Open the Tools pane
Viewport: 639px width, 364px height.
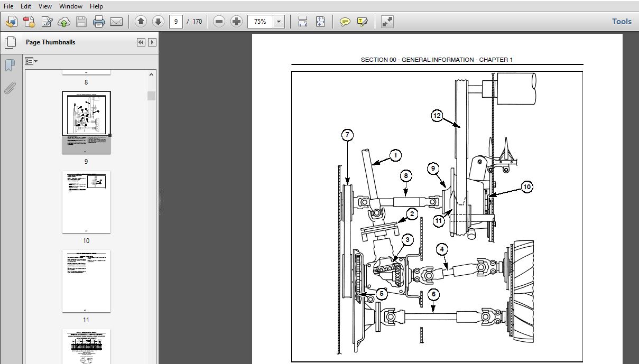point(622,22)
